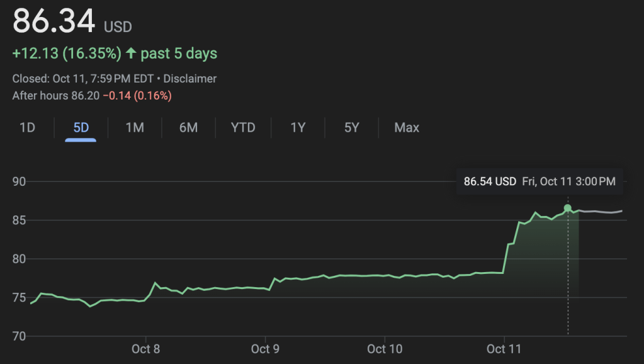Click the +12.13 (16.35%) change text

pos(67,54)
